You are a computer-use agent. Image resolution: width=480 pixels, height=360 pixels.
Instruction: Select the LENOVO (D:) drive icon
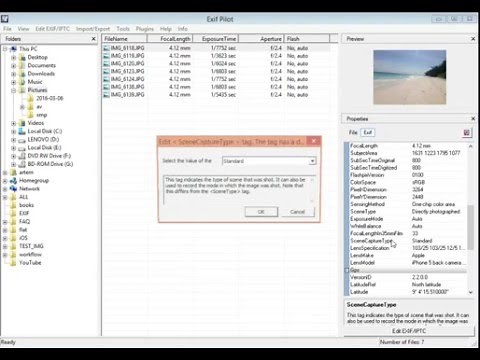pos(22,140)
